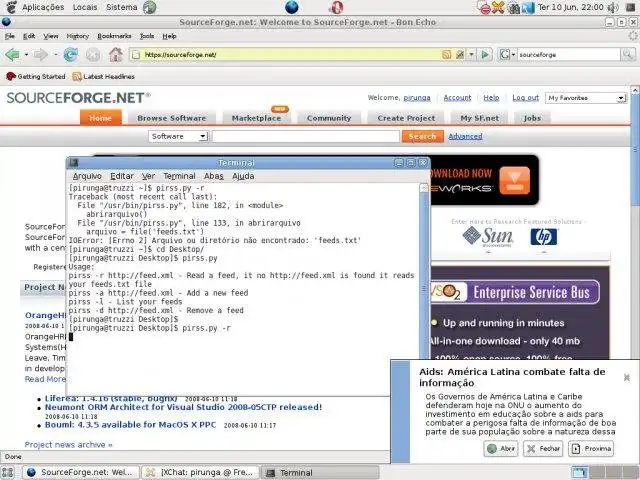The height and width of the screenshot is (480, 640).
Task: Open the Terminal Abas menu
Action: coord(213,176)
